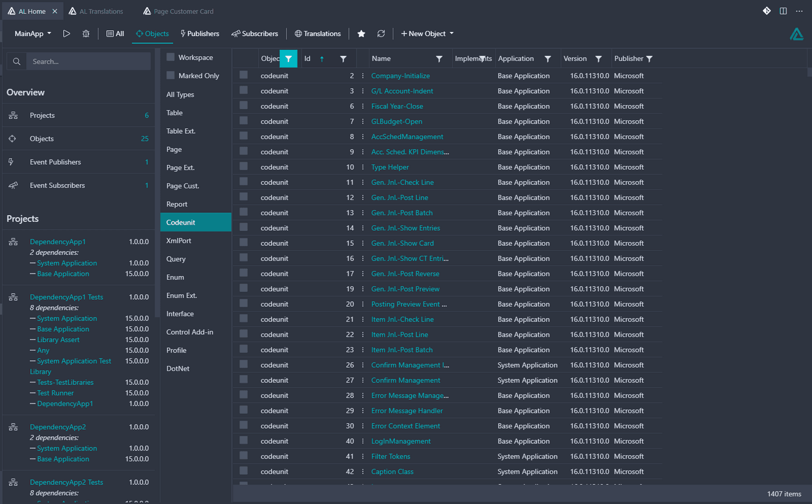This screenshot has height=504, width=812.
Task: Click the split editor icon
Action: (783, 11)
